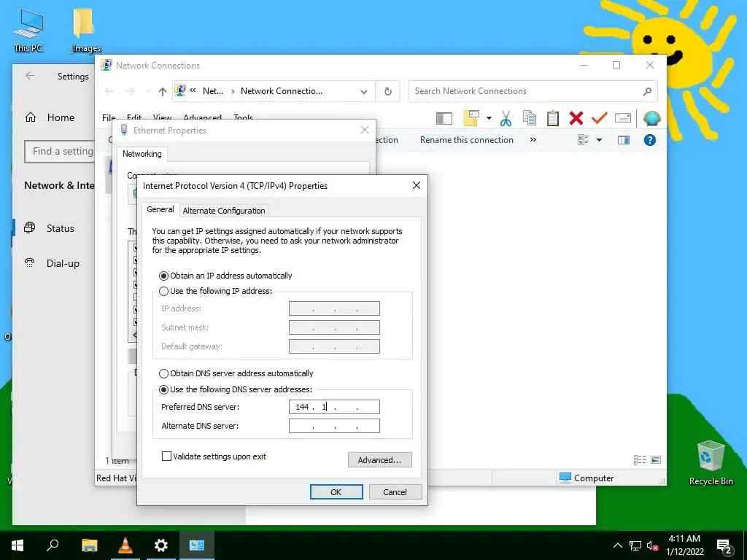Go back in the Settings window
This screenshot has width=747, height=560.
point(30,76)
